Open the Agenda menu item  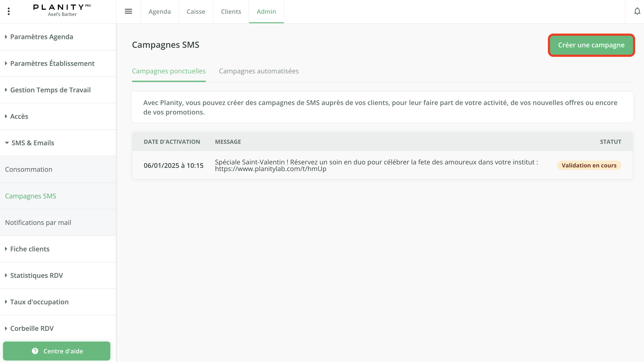pos(159,11)
